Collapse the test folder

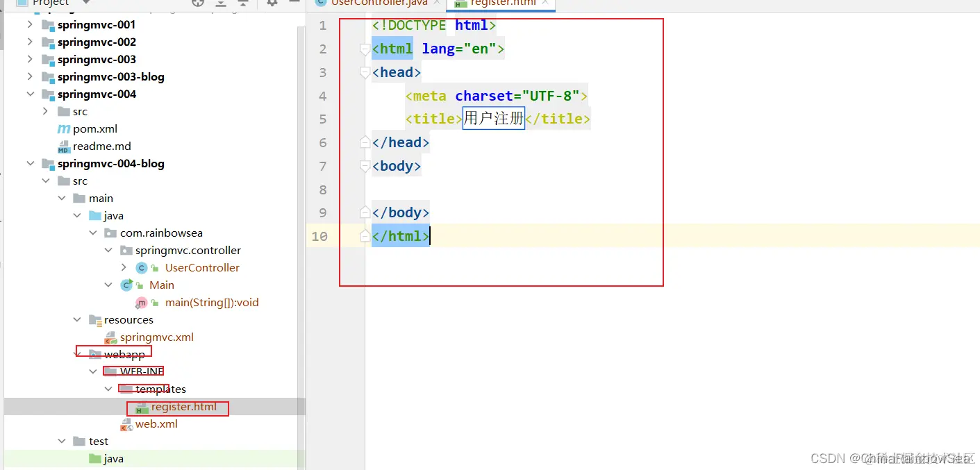(x=61, y=441)
